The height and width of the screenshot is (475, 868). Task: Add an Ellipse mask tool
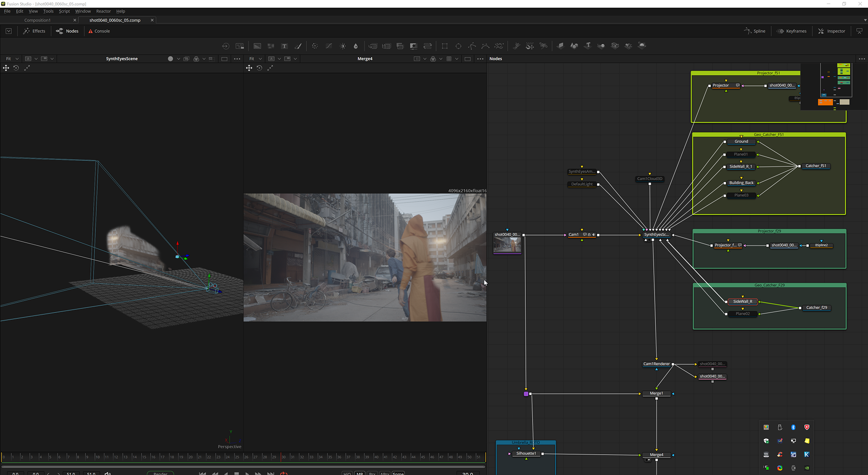(x=458, y=46)
